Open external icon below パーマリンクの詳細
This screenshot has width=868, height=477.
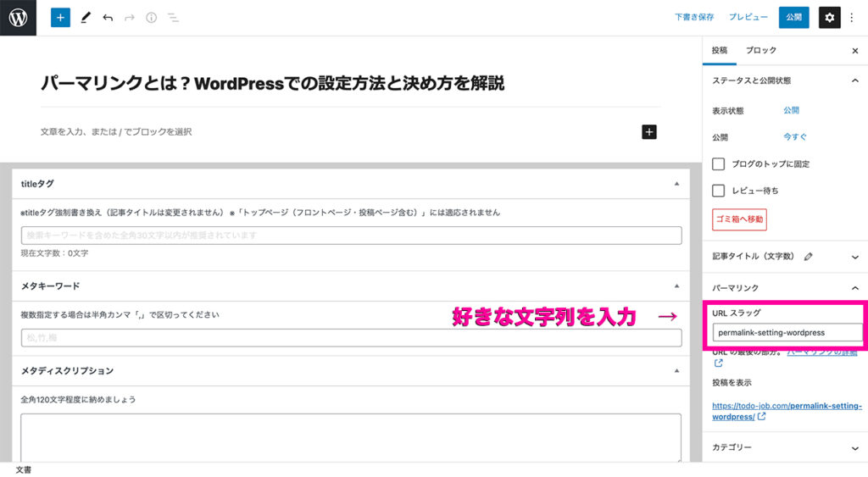718,363
